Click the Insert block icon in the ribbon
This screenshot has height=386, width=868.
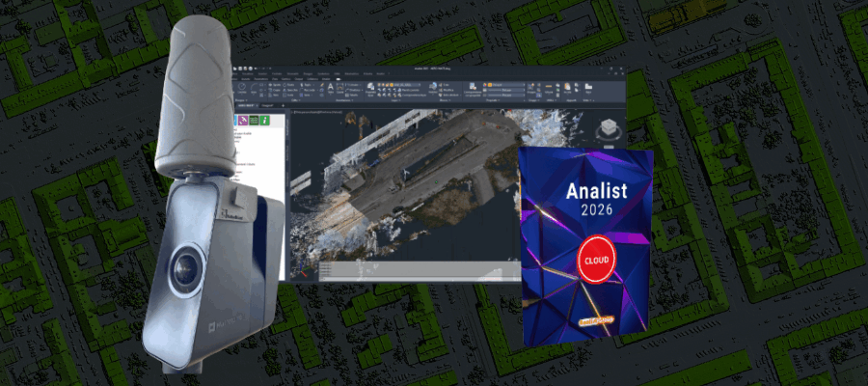click(433, 86)
